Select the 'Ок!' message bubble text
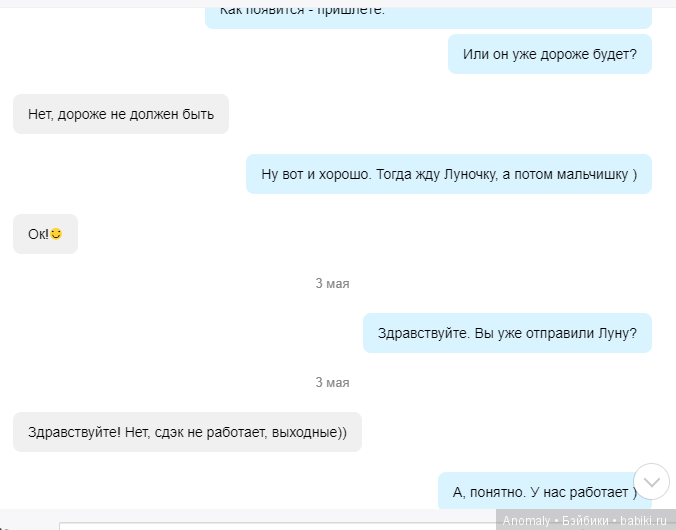Viewport: 676px width, 530px height. (38, 234)
